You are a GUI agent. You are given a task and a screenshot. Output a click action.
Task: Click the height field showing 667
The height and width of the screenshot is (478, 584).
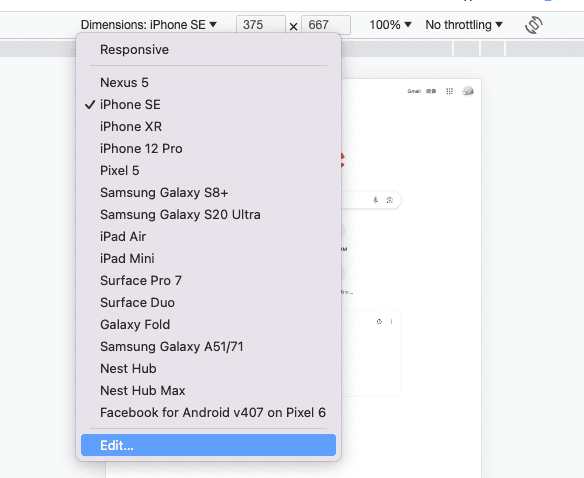(326, 25)
